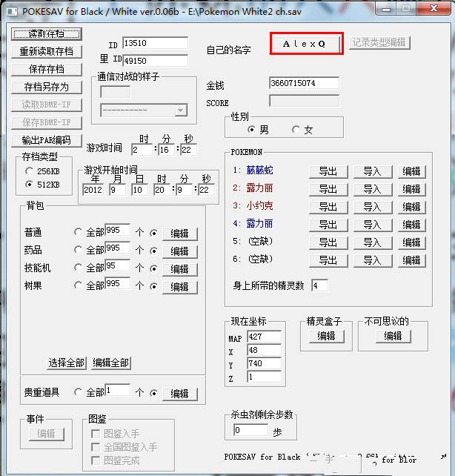Click 编辑 for Pokemon 3 小约克

412,208
